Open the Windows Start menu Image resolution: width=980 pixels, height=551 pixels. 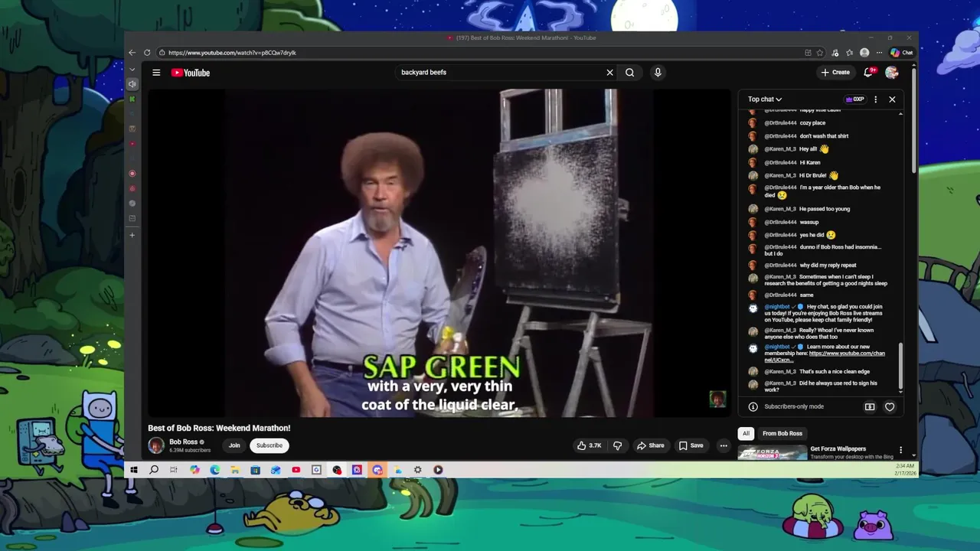[x=133, y=470]
